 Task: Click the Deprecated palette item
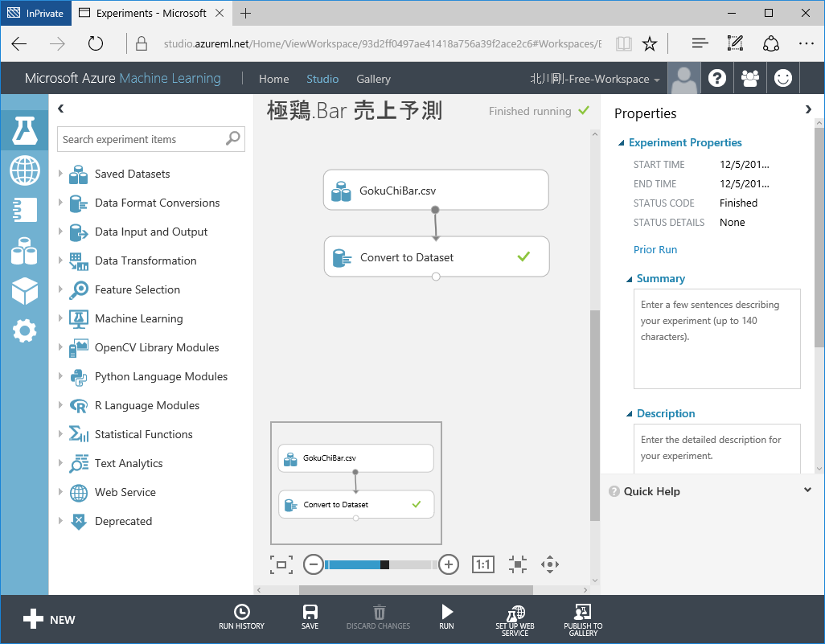coord(124,521)
